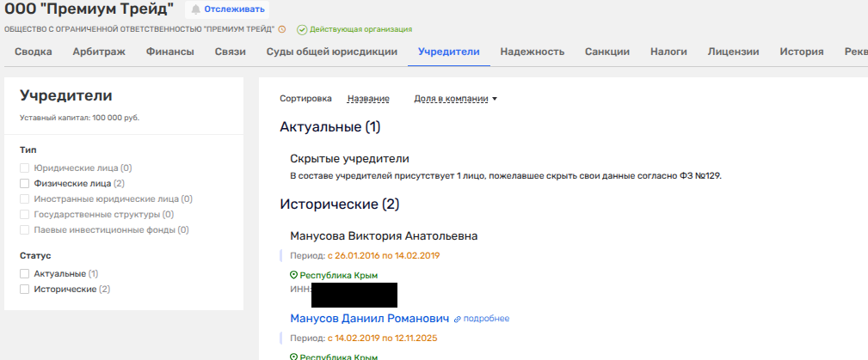
Task: Click location pin icon beside Республика Крым
Action: coord(293,275)
